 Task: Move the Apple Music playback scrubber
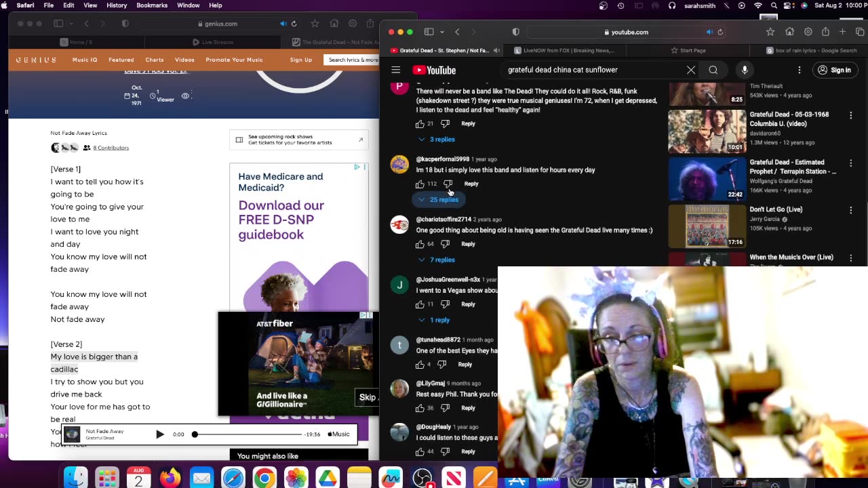(195, 434)
